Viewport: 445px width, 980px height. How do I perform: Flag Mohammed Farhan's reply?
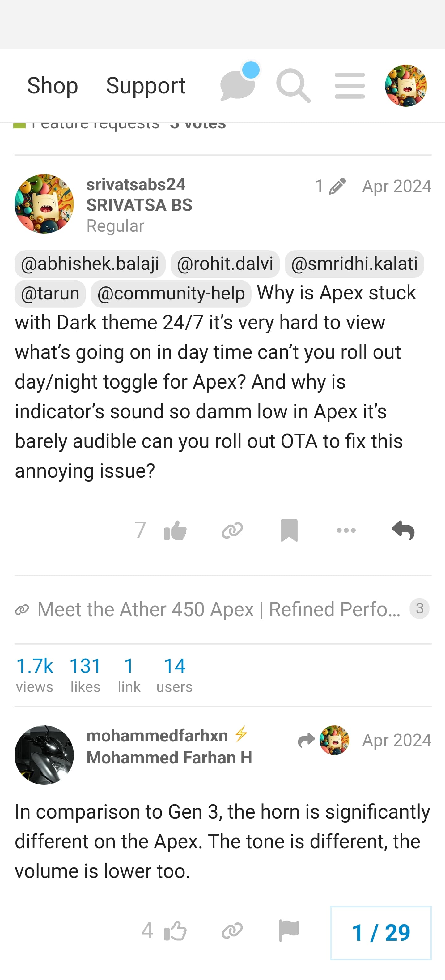[x=289, y=931]
